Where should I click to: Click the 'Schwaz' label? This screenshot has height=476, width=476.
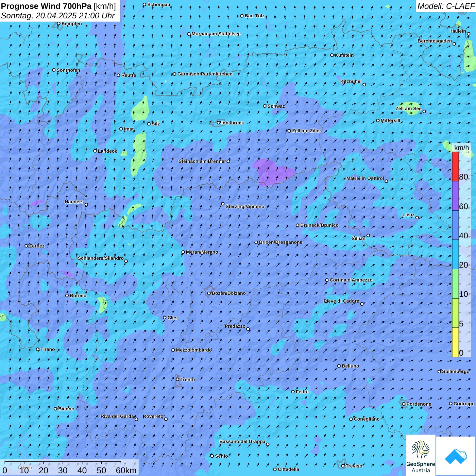pos(276,106)
